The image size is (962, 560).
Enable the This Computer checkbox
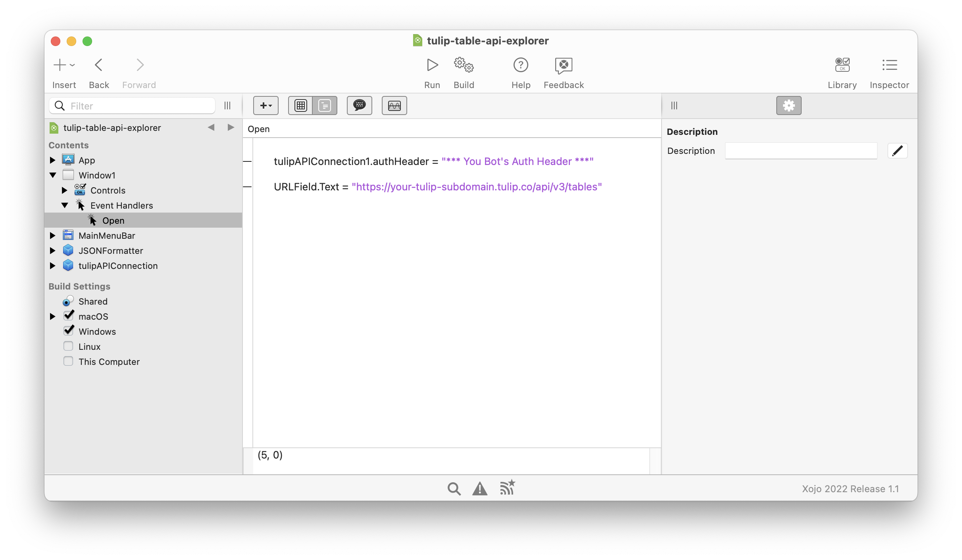[x=68, y=361]
